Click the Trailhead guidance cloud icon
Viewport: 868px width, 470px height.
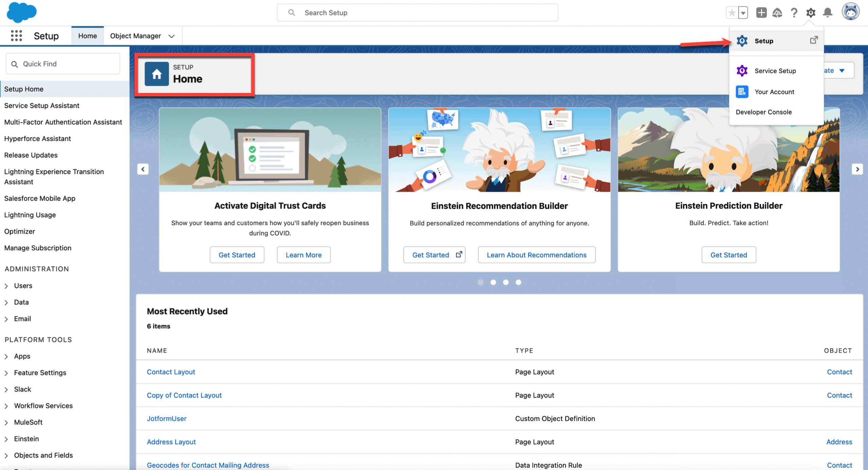point(777,13)
